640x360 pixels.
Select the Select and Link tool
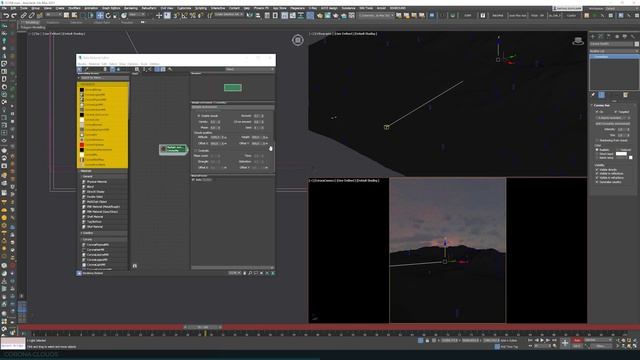click(24, 16)
